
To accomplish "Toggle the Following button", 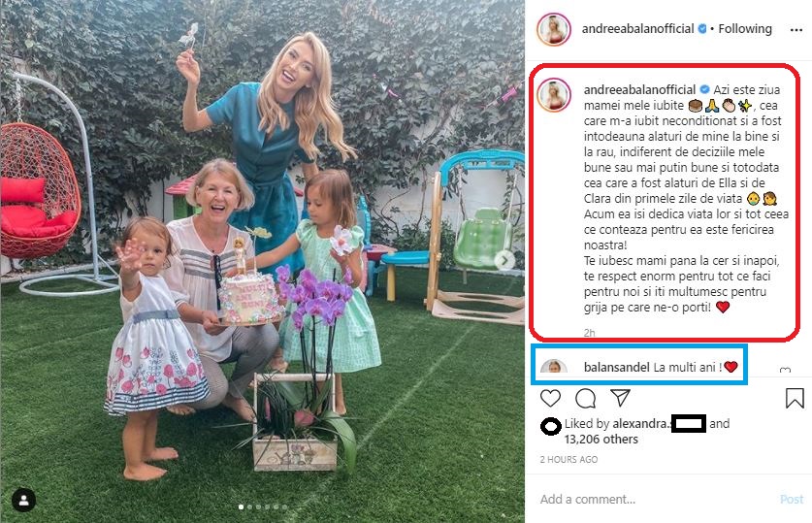I will [745, 28].
